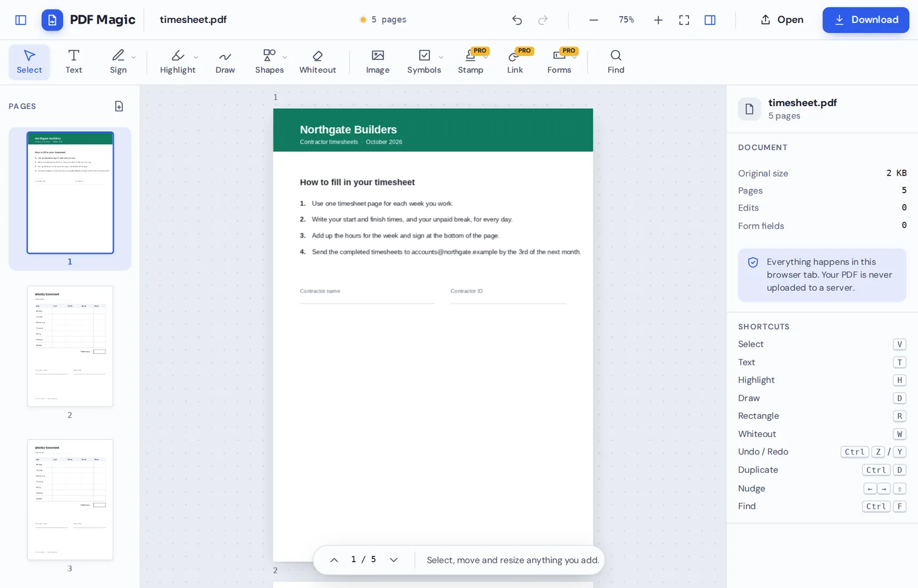Click the timesheet.pdf filename in header
918x588 pixels.
(193, 20)
